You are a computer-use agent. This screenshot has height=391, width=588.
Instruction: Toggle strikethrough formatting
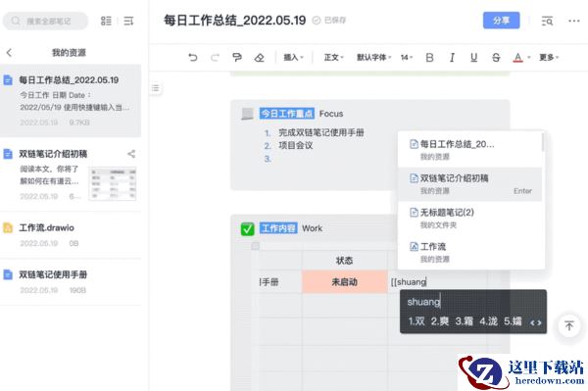496,58
